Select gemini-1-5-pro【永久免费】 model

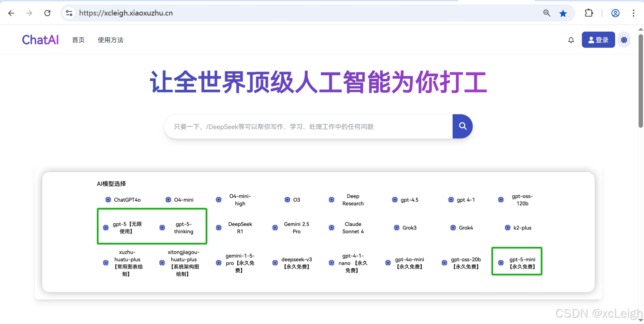tap(240, 263)
